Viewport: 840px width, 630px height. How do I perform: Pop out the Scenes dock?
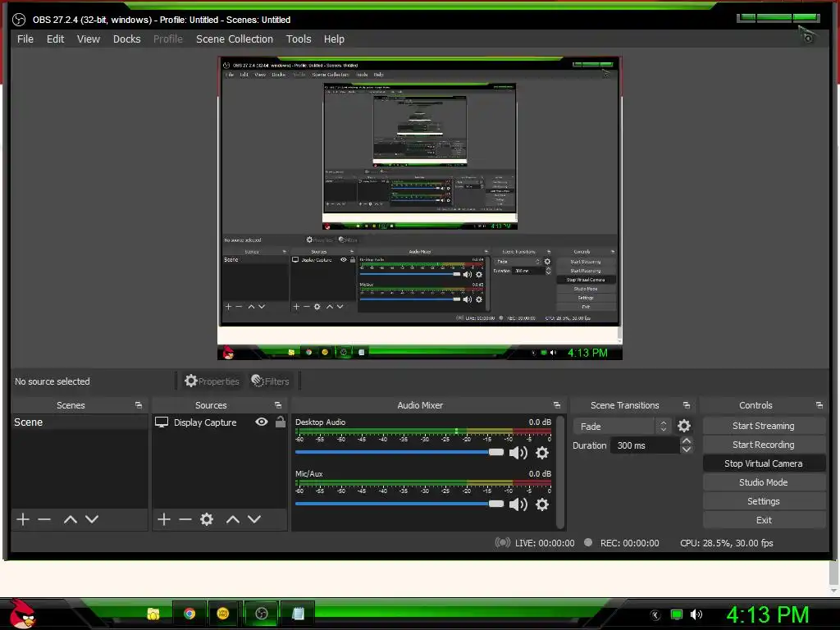tap(139, 405)
